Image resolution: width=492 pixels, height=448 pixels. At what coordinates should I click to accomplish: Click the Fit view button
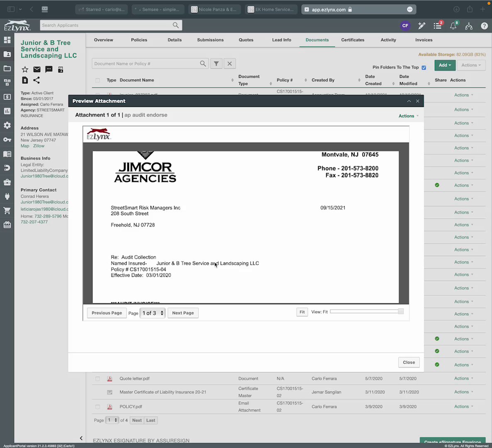302,312
